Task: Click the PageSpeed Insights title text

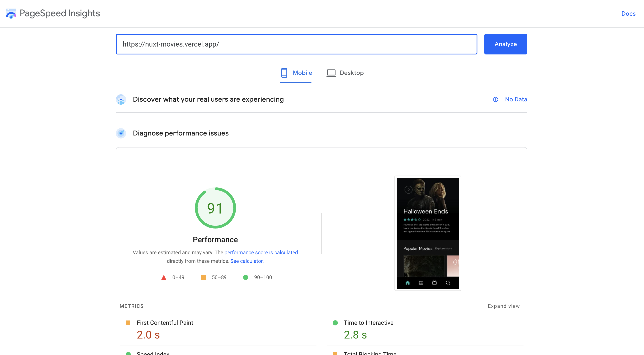Action: 60,13
